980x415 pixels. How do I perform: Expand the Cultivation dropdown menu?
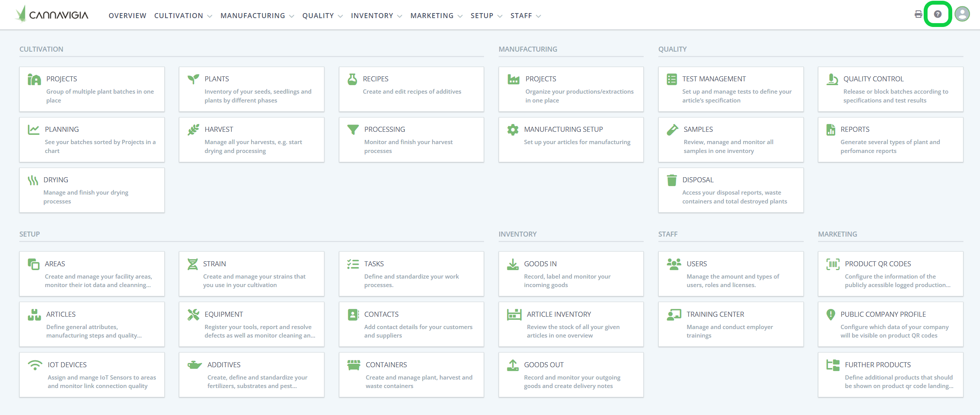click(x=183, y=16)
